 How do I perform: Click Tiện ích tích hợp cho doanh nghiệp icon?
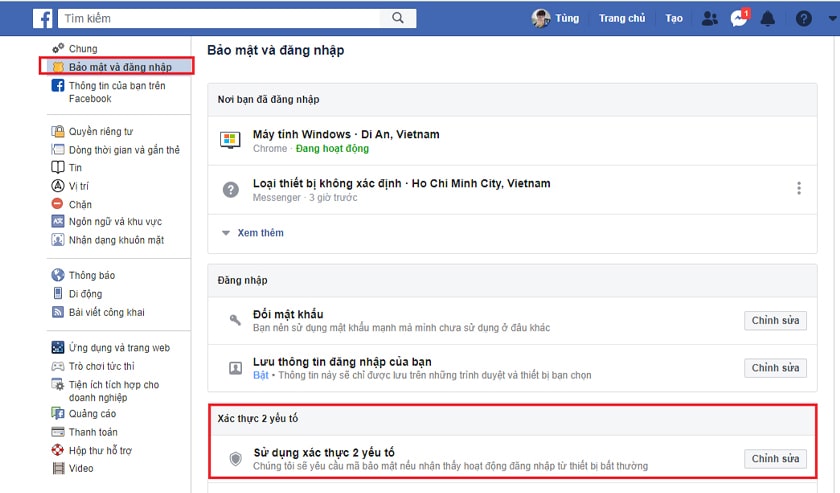click(58, 385)
